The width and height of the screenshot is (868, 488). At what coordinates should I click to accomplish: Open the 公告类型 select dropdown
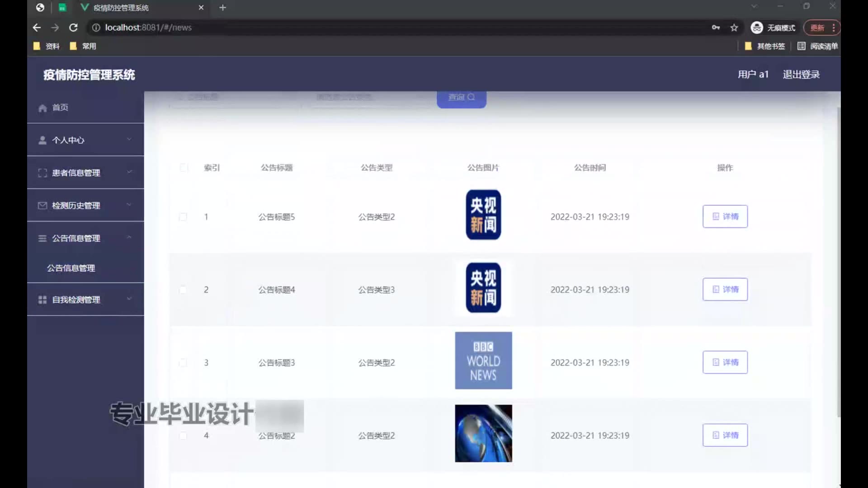click(371, 98)
